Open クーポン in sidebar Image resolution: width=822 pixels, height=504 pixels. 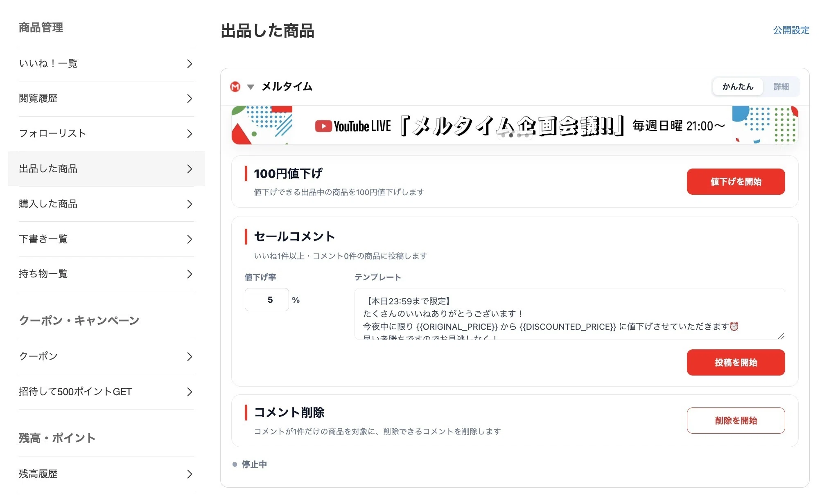106,357
